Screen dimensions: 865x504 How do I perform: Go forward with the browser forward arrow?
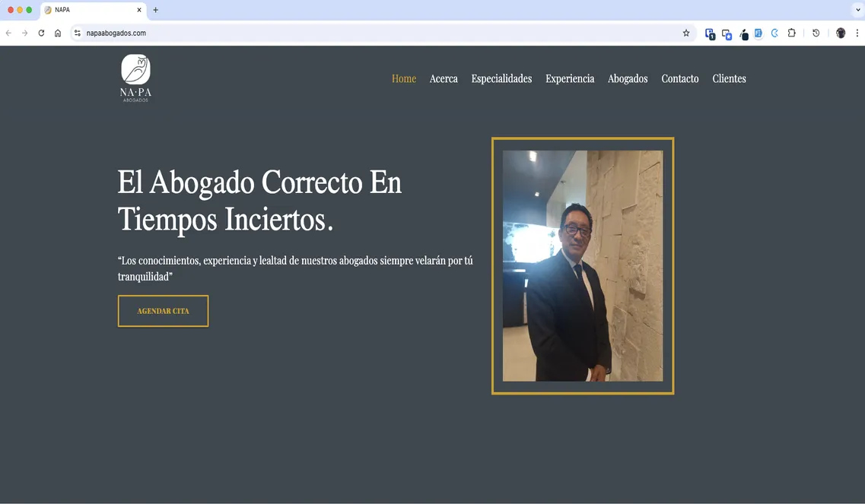pos(25,33)
